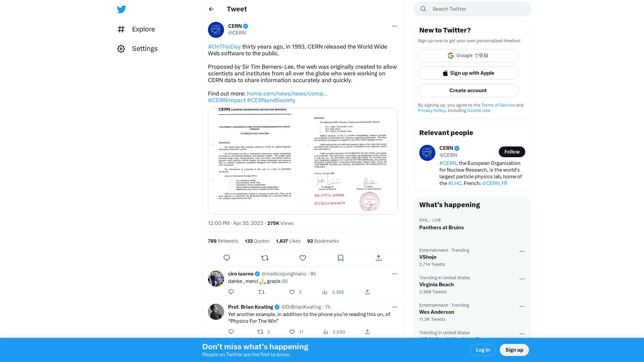Click the Log in button
644x362 pixels.
[x=483, y=350]
